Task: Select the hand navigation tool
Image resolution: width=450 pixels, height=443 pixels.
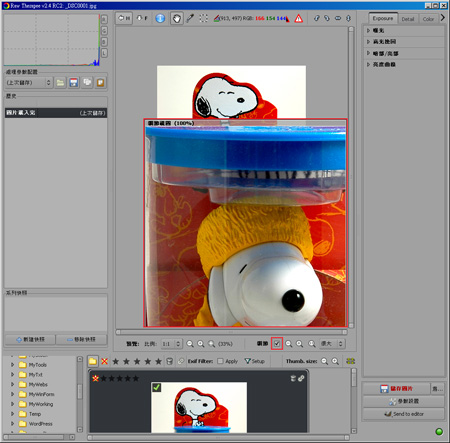Action: point(177,18)
